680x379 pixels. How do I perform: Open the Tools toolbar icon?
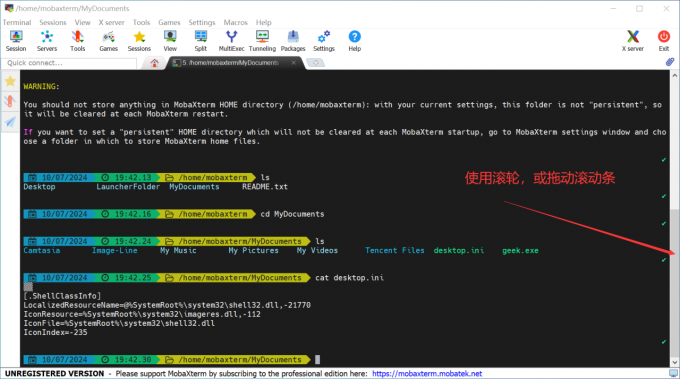[78, 41]
